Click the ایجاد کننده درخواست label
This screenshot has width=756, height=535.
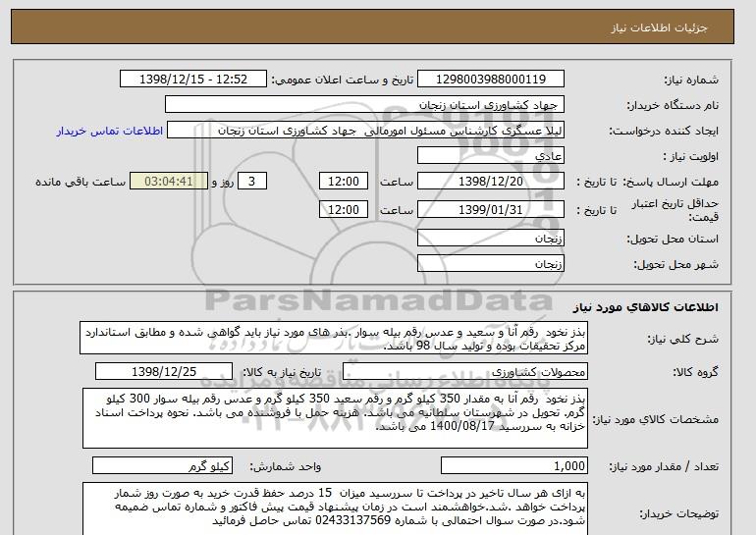tap(664, 132)
